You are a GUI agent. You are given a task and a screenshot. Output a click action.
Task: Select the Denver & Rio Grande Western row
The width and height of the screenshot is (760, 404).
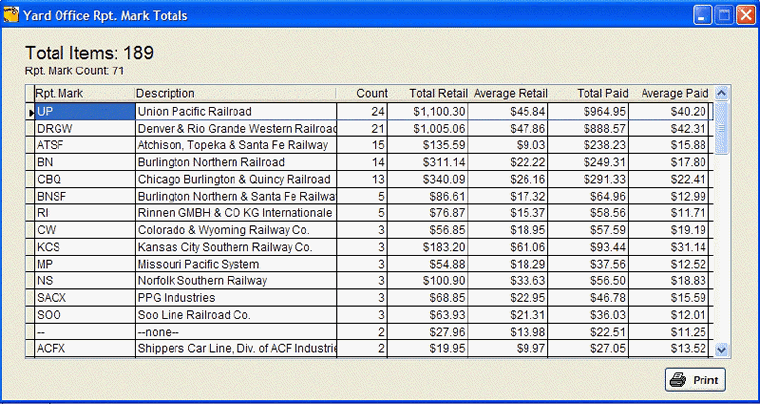[236, 128]
